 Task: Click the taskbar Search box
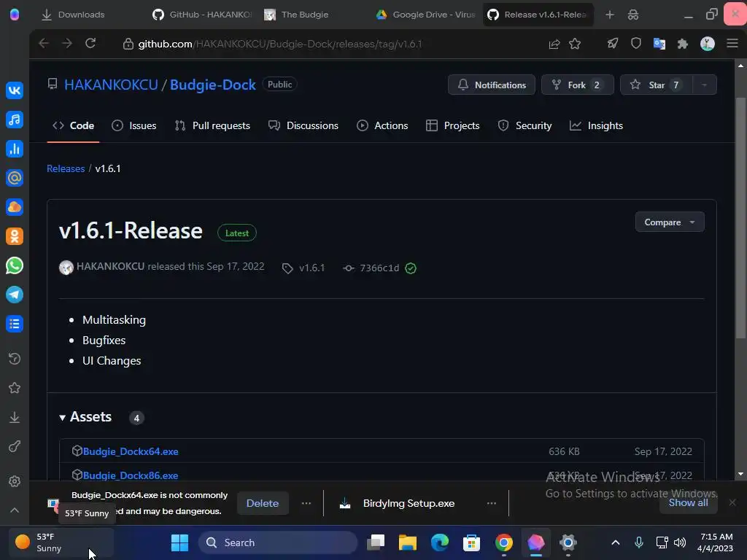278,542
